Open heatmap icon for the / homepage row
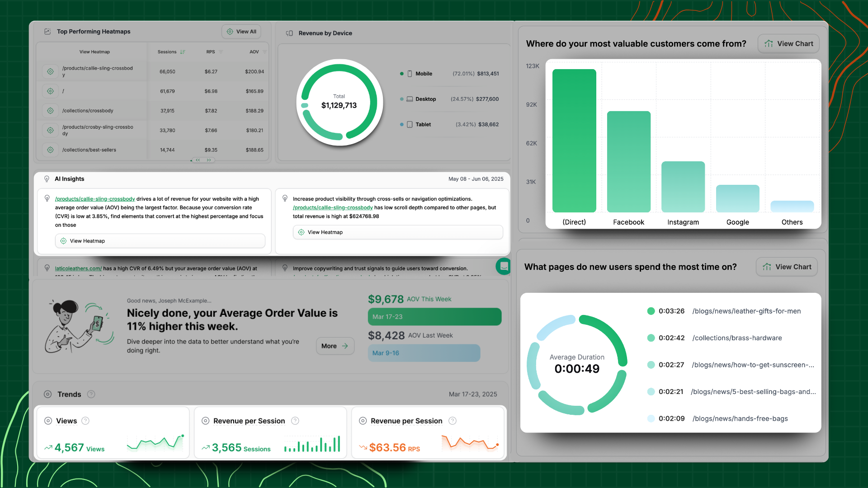Image resolution: width=868 pixels, height=488 pixels. 50,91
